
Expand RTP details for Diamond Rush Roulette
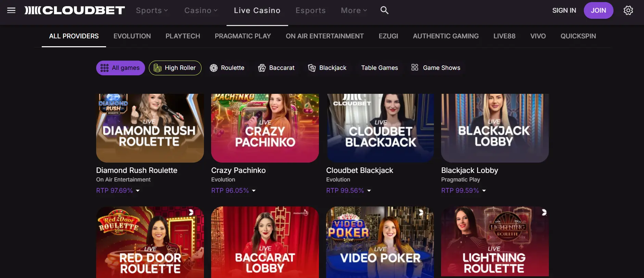click(x=138, y=191)
